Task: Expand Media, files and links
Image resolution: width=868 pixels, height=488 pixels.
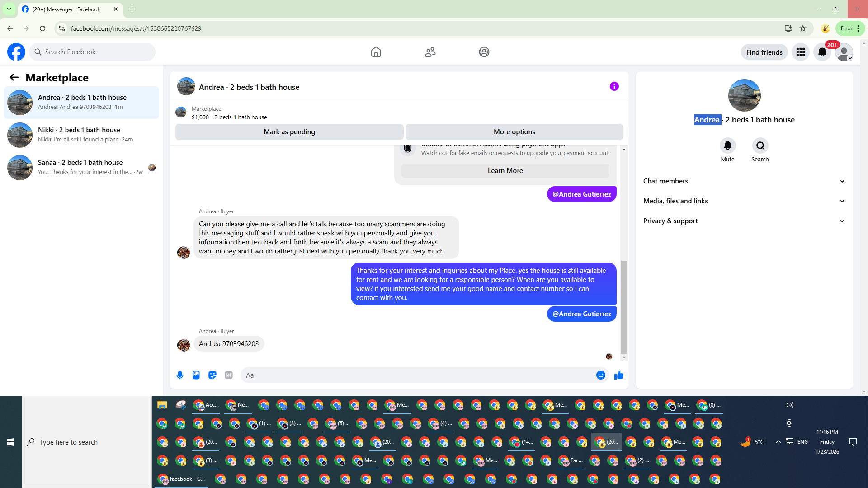Action: 744,201
